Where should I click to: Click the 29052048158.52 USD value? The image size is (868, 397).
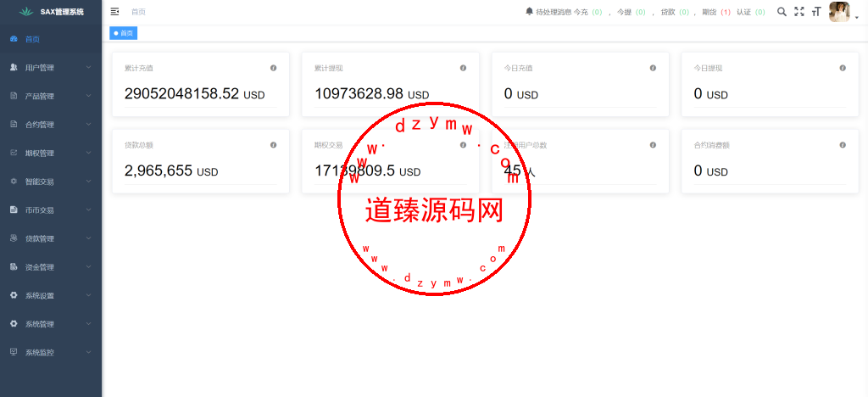tap(194, 94)
